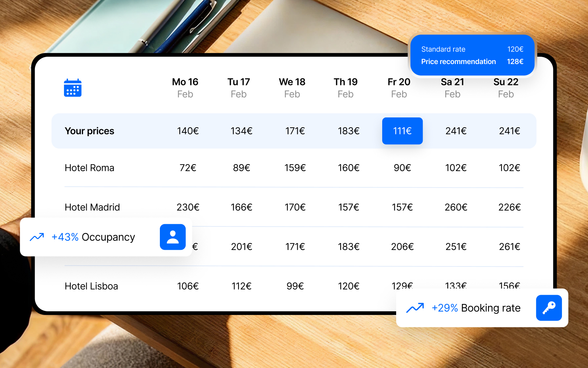
Task: Click Your prices 241€ for Sunday
Action: coord(510,131)
